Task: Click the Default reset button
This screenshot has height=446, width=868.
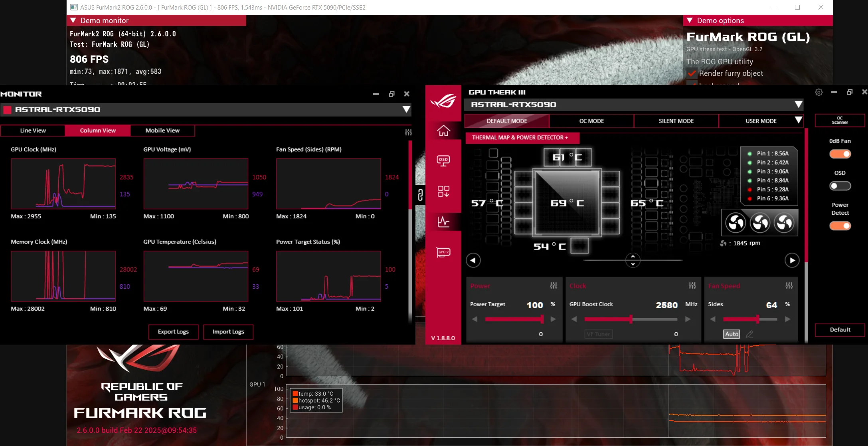Action: point(840,330)
